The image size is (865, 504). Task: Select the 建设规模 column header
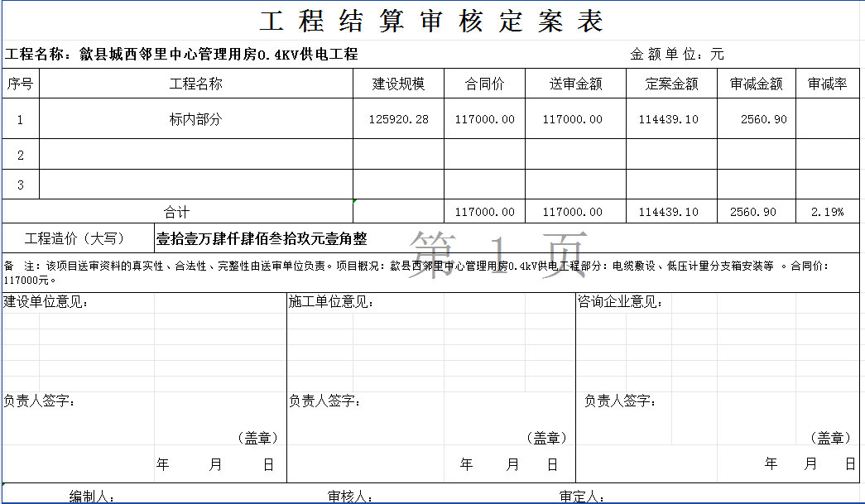click(398, 84)
